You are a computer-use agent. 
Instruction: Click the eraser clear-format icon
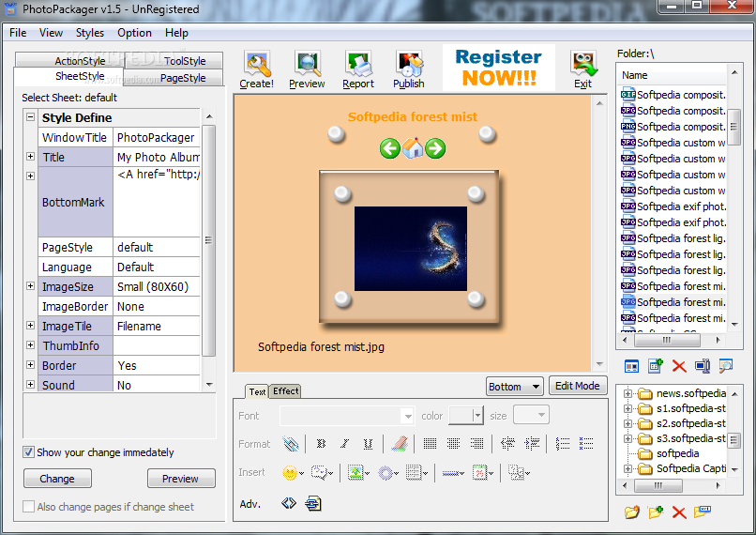tap(399, 443)
